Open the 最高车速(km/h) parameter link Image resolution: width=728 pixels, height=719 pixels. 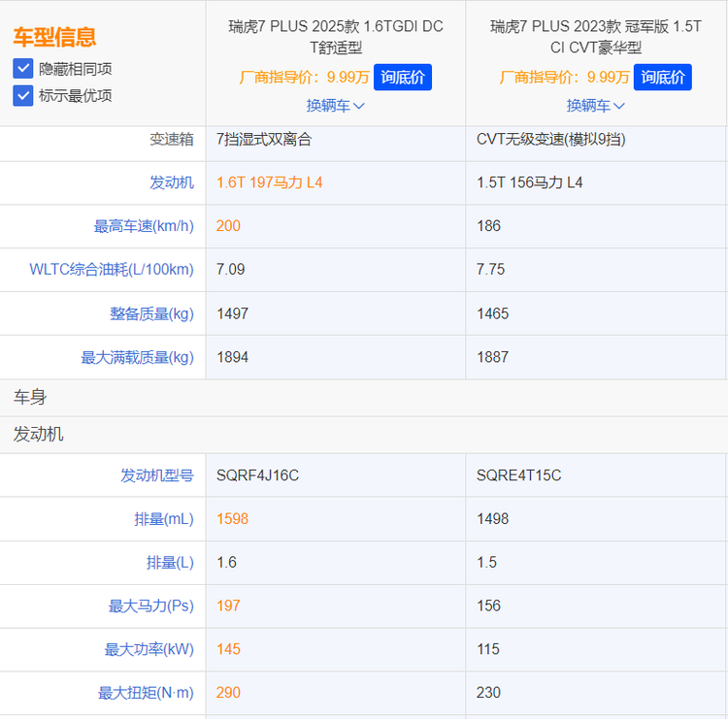click(x=144, y=226)
